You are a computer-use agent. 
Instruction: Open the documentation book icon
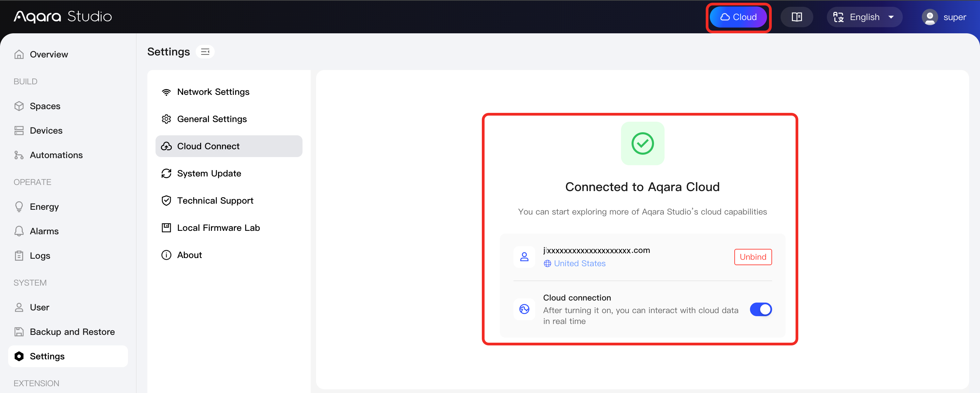[x=797, y=17]
